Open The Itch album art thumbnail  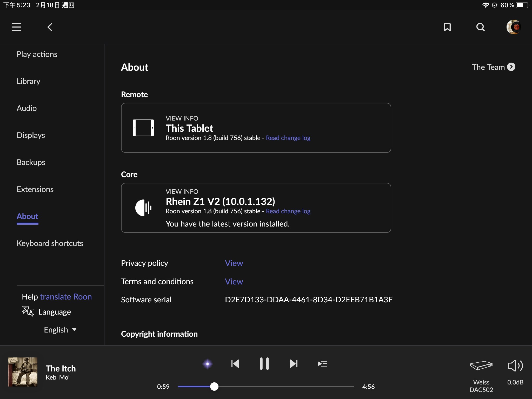[23, 372]
